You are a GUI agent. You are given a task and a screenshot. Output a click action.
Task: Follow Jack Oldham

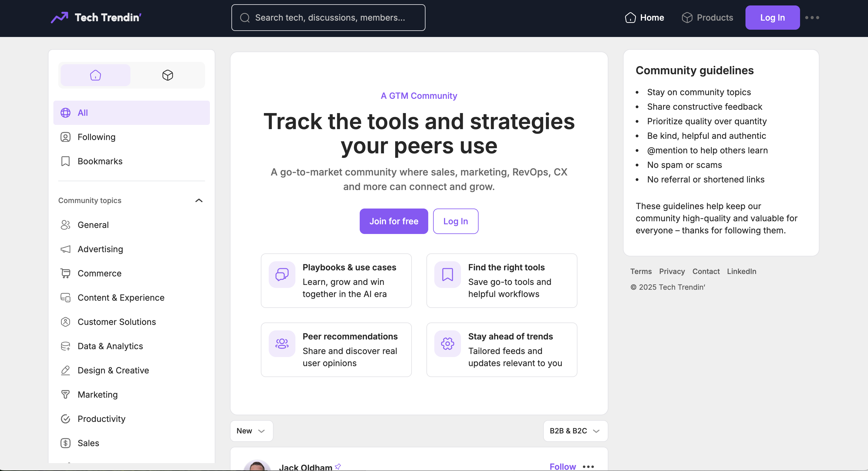(562, 466)
